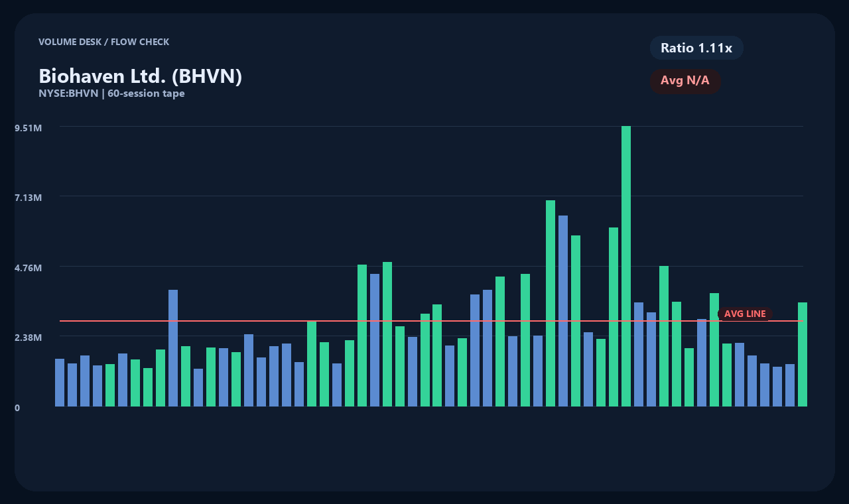Click the 9.51M axis label

click(x=29, y=127)
